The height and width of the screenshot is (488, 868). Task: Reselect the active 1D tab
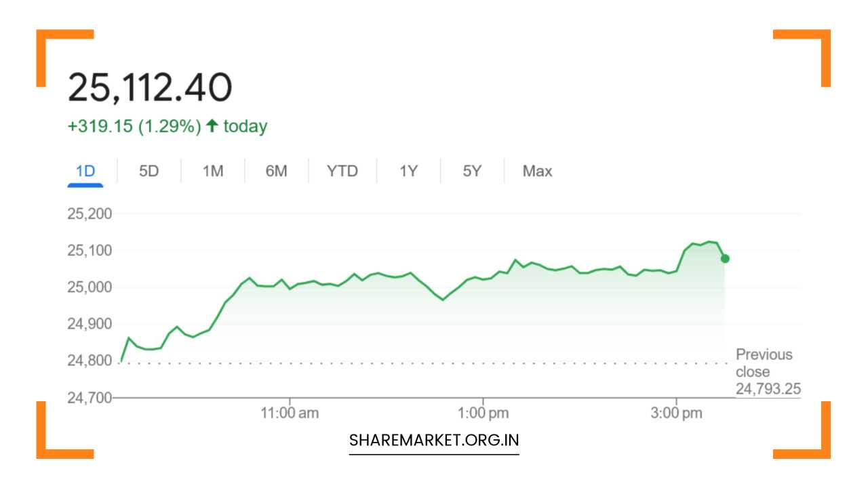[84, 171]
